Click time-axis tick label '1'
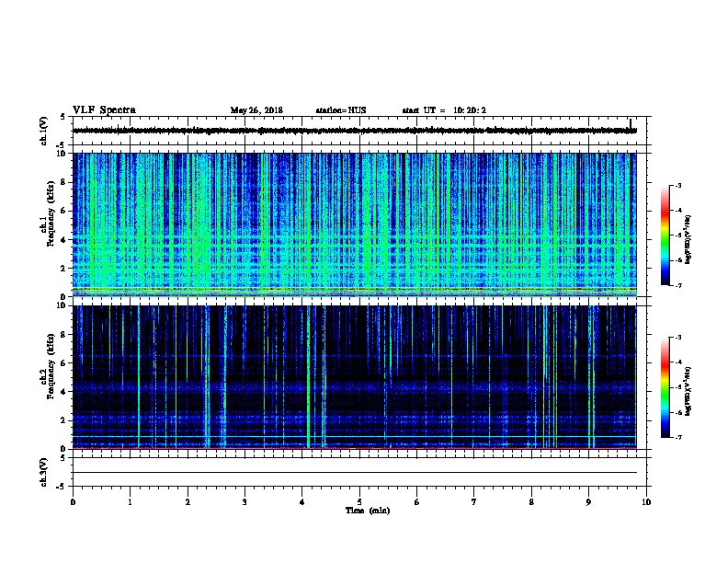This screenshot has height=563, width=728. [x=130, y=502]
